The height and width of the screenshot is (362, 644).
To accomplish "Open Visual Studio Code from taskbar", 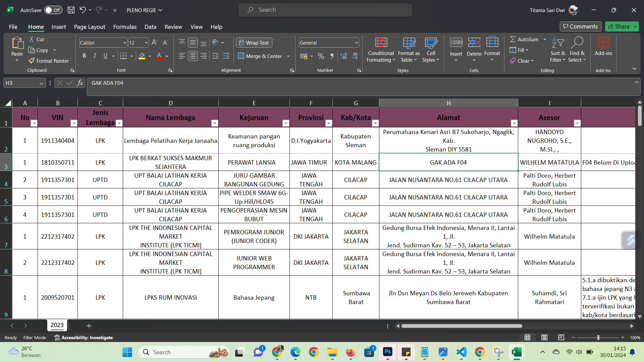I will click(461, 352).
